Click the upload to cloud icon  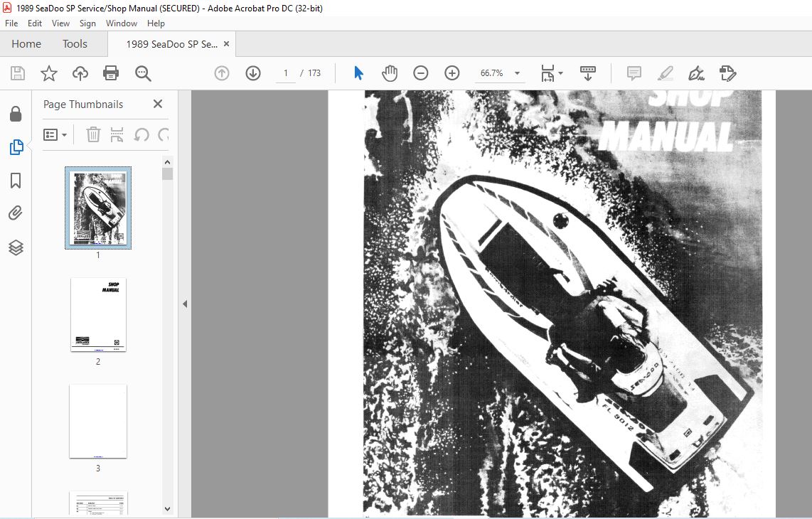click(x=80, y=73)
